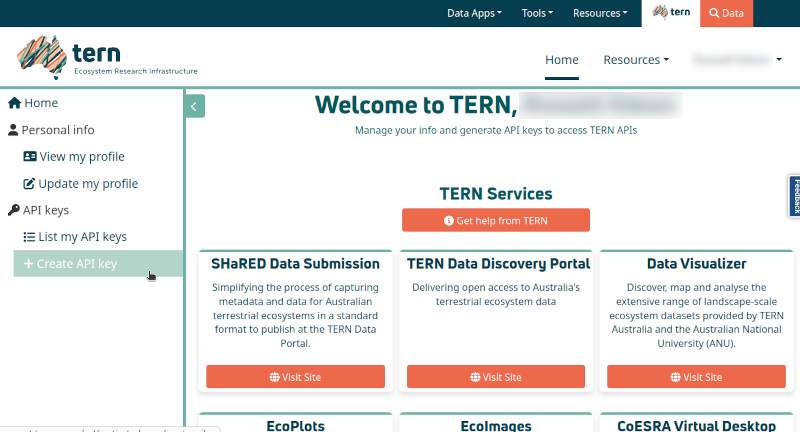800x432 pixels.
Task: Click Get help from TERN button
Action: (x=496, y=220)
